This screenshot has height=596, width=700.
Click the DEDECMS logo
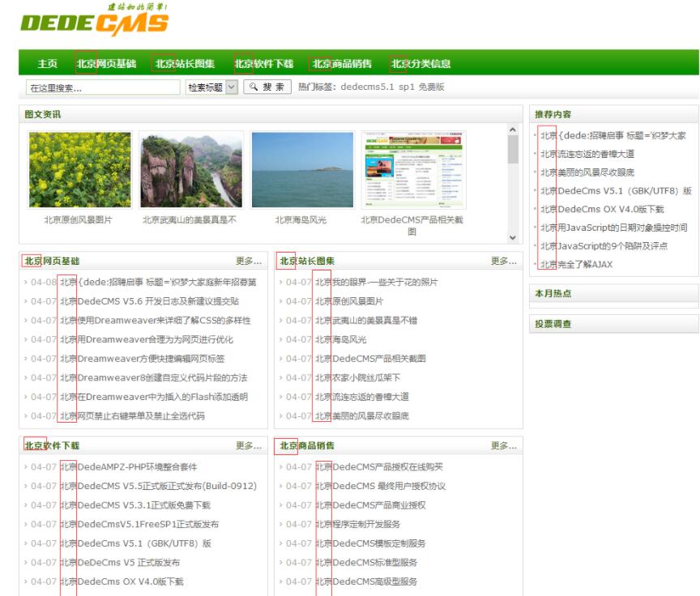coord(93,22)
